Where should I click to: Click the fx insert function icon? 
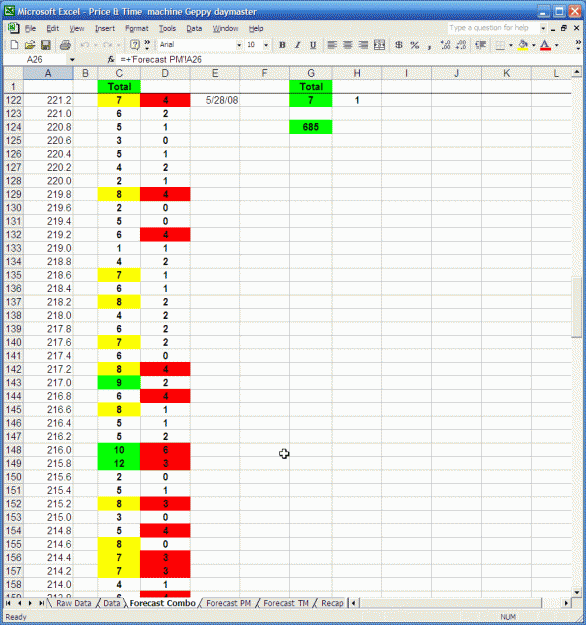click(111, 59)
